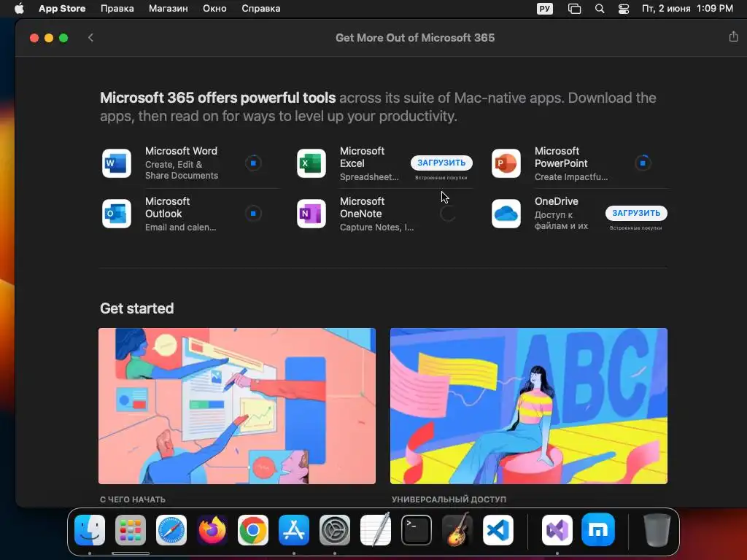This screenshot has height=560, width=747.
Task: Launch GarageBand from the Dock
Action: (457, 529)
